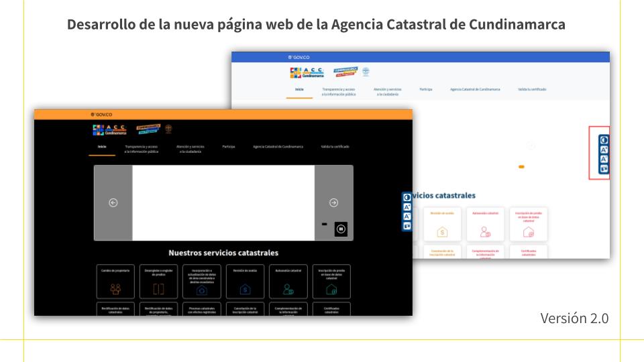Open Desenglobe o englobe de predios card

158,282
